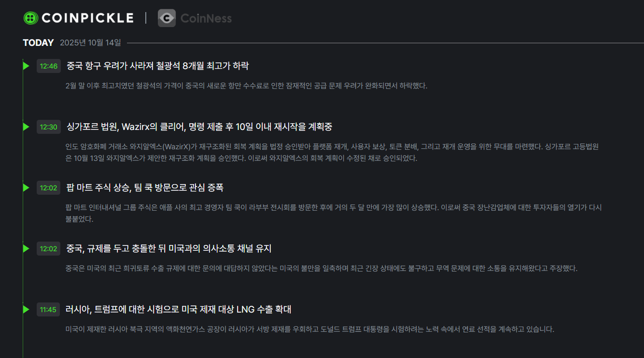Screen dimensions: 644x358
Task: Click the CoinNess brand text
Action: click(206, 18)
